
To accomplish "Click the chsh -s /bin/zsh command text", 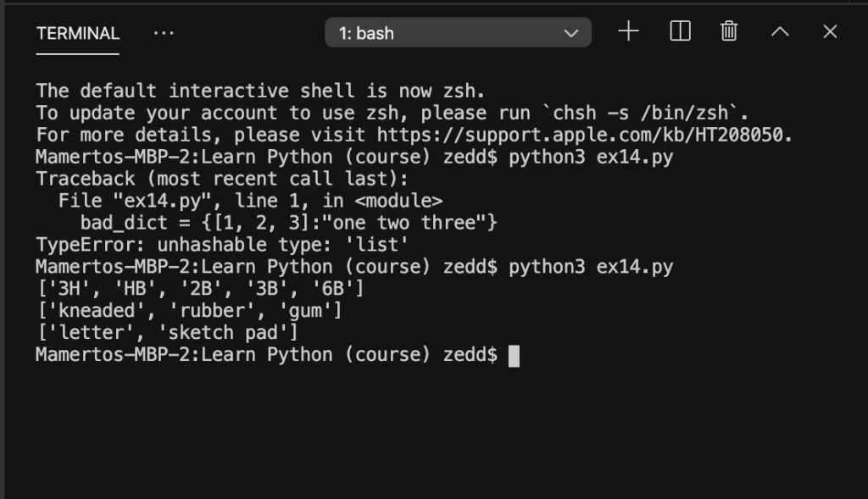I will 641,113.
